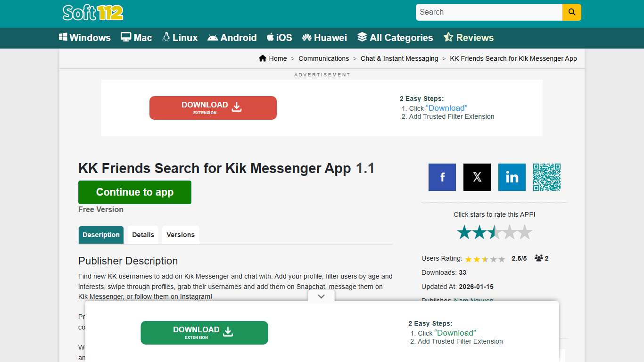Viewport: 644px width, 362px height.
Task: Open the LinkedIn sharing option
Action: [x=512, y=177]
